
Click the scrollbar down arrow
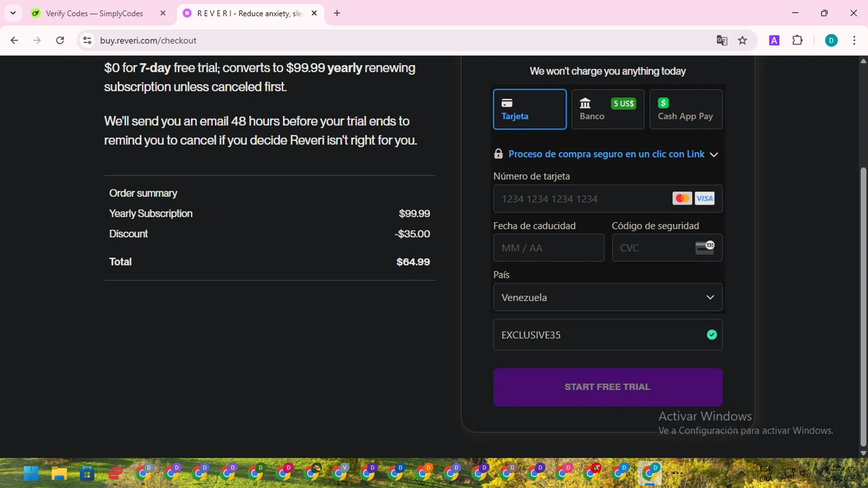tap(863, 453)
